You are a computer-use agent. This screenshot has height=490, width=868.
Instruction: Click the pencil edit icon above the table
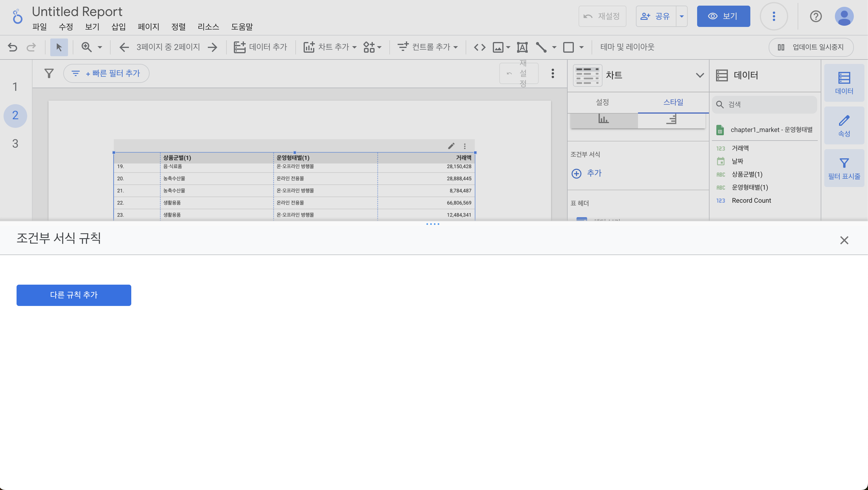pos(451,146)
